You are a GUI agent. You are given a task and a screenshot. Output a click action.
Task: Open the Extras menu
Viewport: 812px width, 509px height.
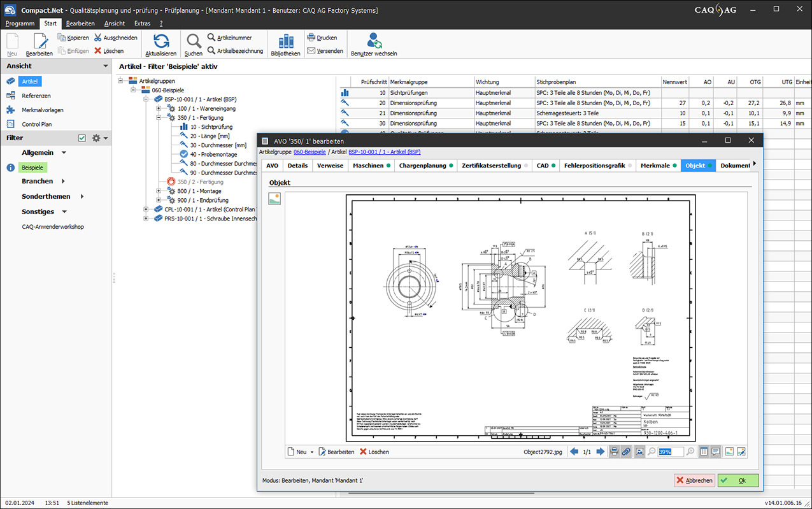142,24
